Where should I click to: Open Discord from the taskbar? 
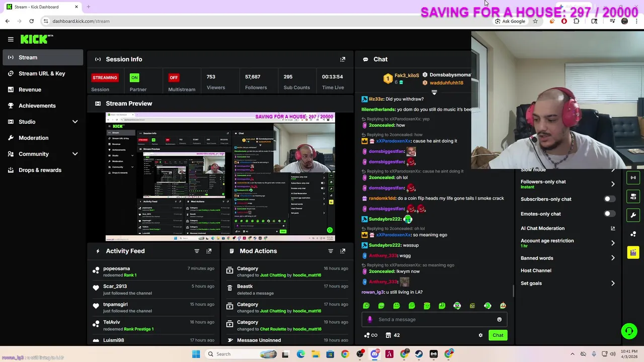(x=374, y=354)
